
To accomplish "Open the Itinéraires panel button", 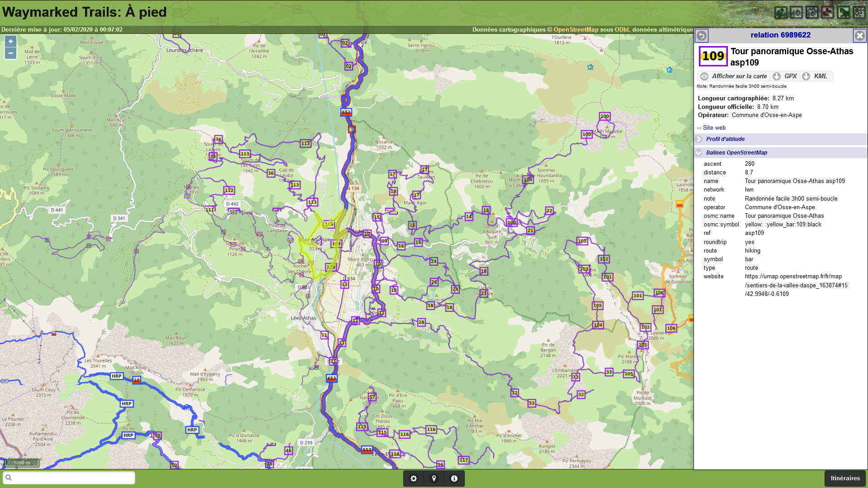I will 845,478.
